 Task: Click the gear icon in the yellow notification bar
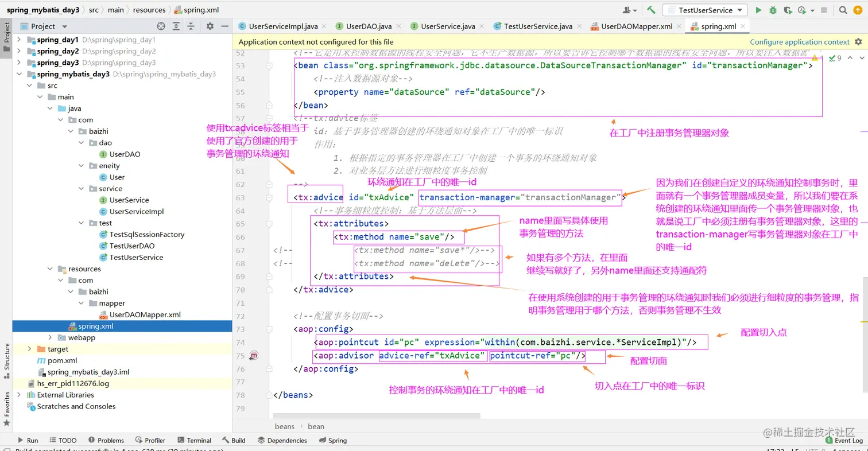pyautogui.click(x=859, y=42)
